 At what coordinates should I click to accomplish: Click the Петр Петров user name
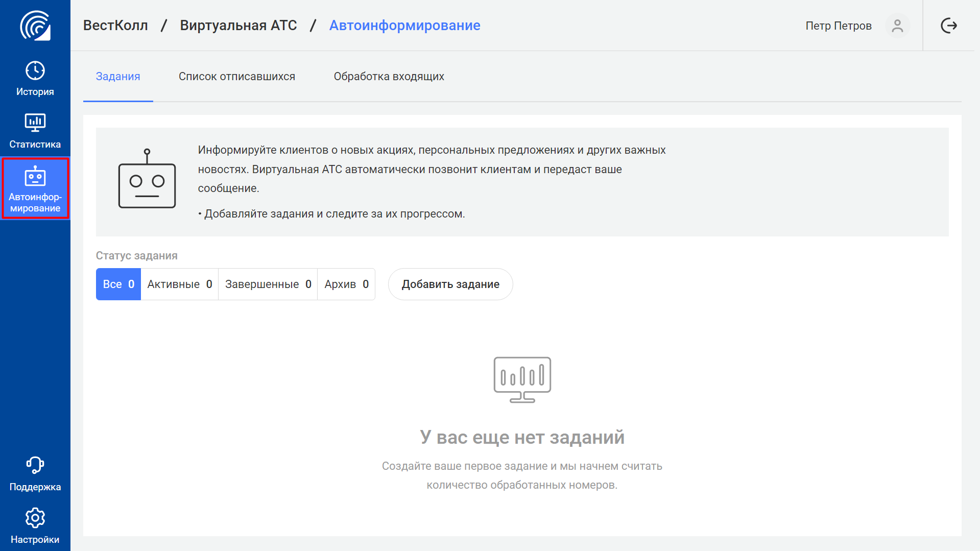839,26
